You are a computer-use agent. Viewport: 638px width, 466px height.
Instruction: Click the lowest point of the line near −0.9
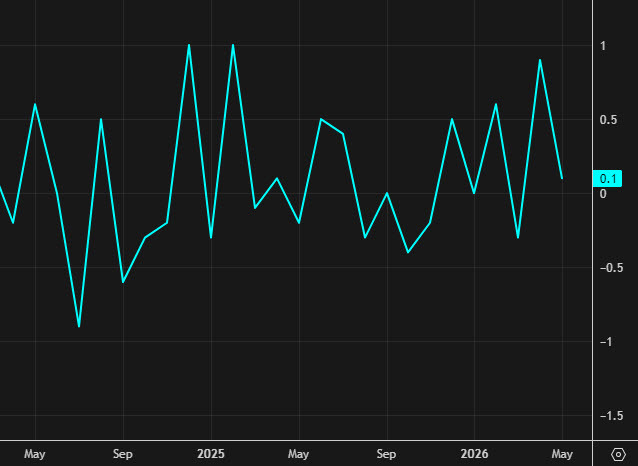[79, 326]
